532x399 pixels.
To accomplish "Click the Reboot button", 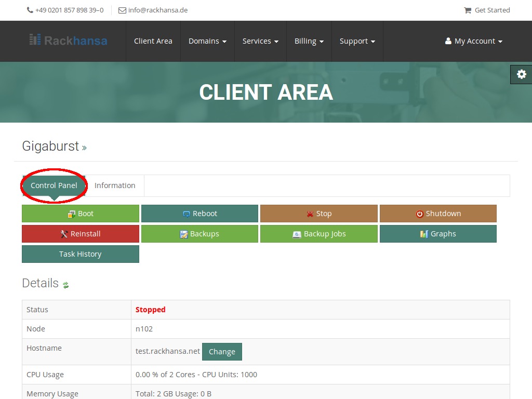I will [199, 214].
